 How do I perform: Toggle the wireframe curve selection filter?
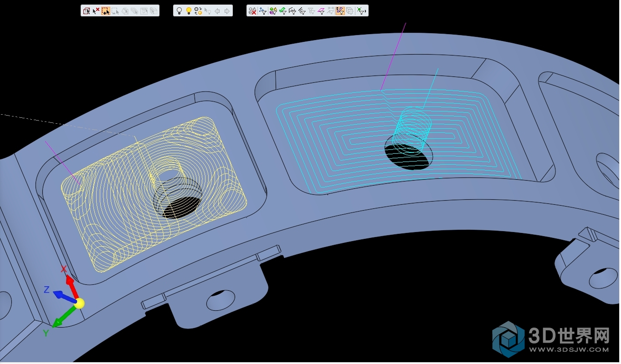point(293,11)
